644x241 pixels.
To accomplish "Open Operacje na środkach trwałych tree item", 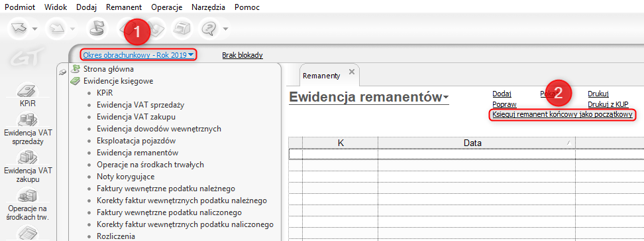I will tap(150, 165).
